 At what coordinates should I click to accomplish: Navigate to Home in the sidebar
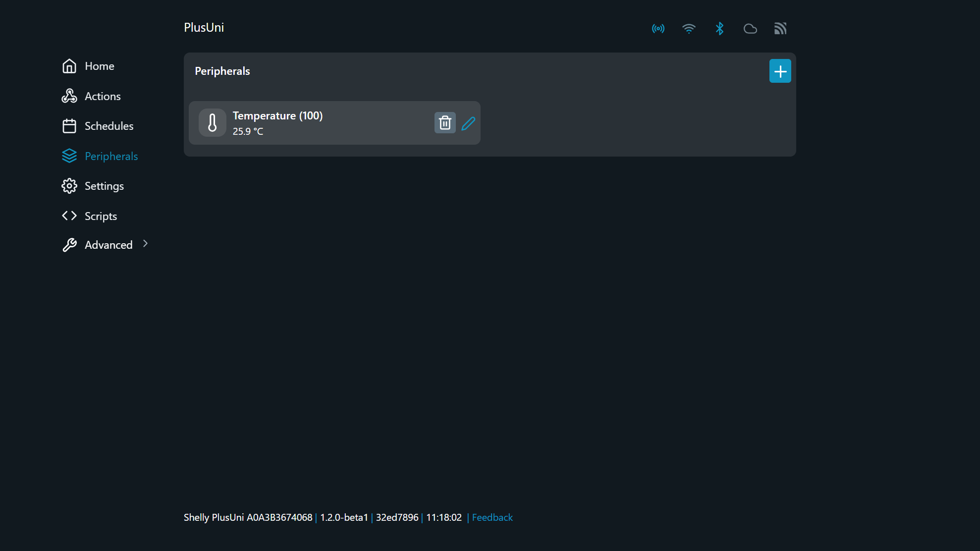click(x=99, y=66)
